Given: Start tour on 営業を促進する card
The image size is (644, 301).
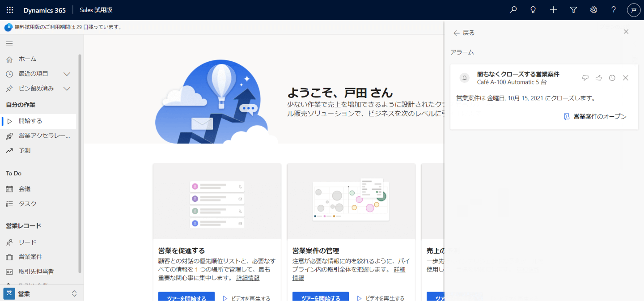Looking at the screenshot, I should (186, 297).
